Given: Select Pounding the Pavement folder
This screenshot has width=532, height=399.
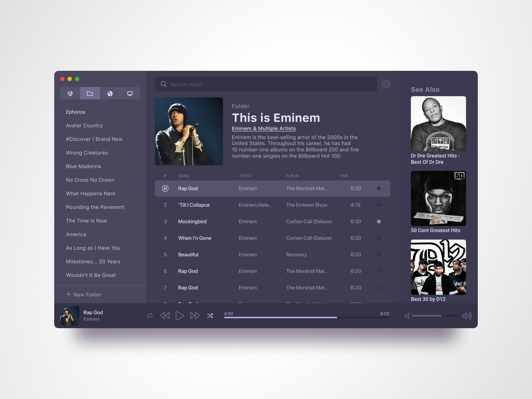Looking at the screenshot, I should (x=95, y=207).
